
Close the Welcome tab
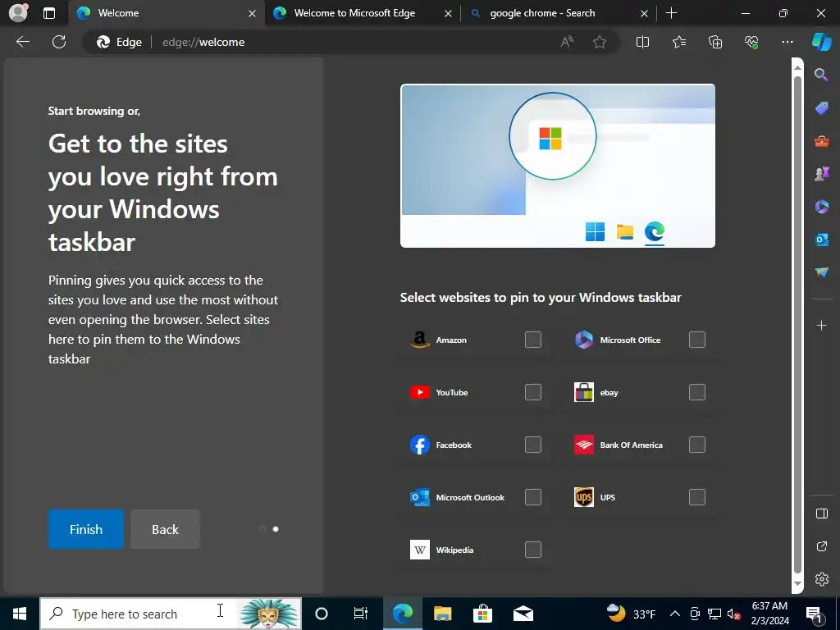click(252, 13)
